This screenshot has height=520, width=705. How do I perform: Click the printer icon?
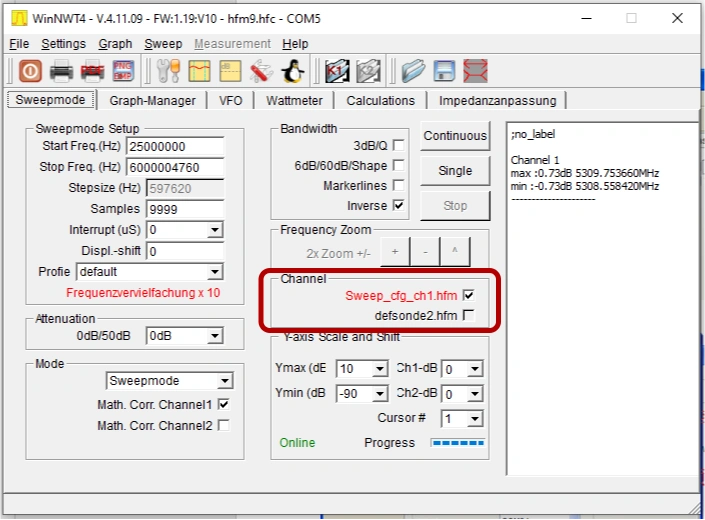(61, 71)
